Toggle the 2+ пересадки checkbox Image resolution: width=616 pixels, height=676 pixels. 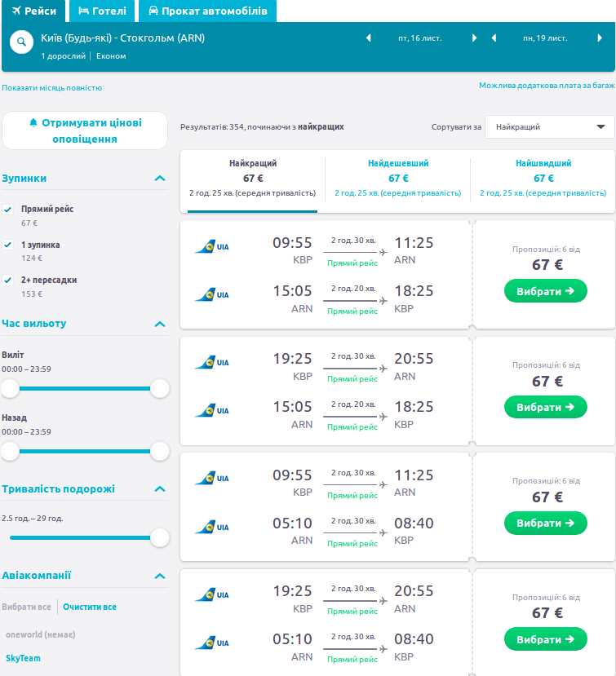8,280
